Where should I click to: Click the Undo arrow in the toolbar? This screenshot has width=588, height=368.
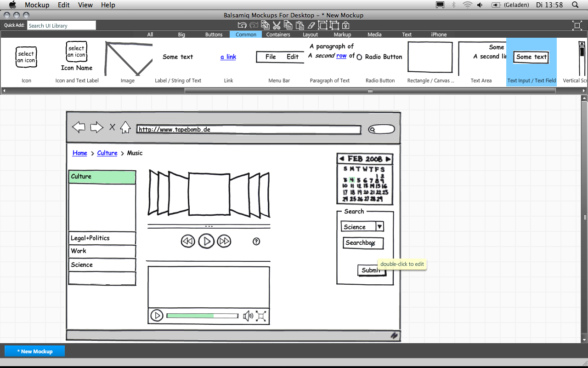242,25
